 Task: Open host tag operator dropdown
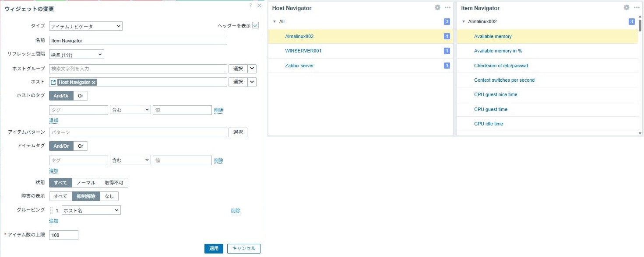[x=130, y=110]
